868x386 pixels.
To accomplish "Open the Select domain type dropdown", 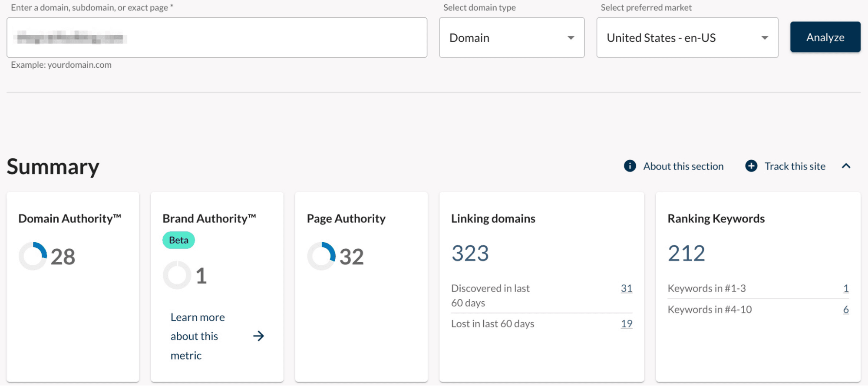I will [512, 38].
